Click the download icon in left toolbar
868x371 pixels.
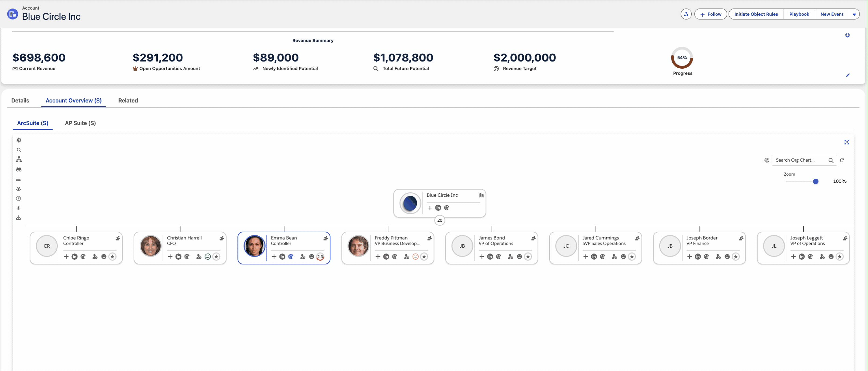pos(19,218)
